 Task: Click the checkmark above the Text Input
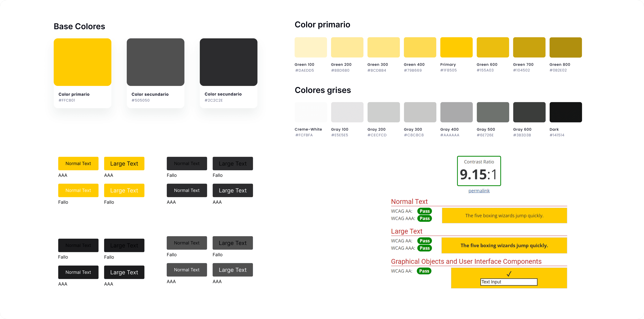(509, 274)
